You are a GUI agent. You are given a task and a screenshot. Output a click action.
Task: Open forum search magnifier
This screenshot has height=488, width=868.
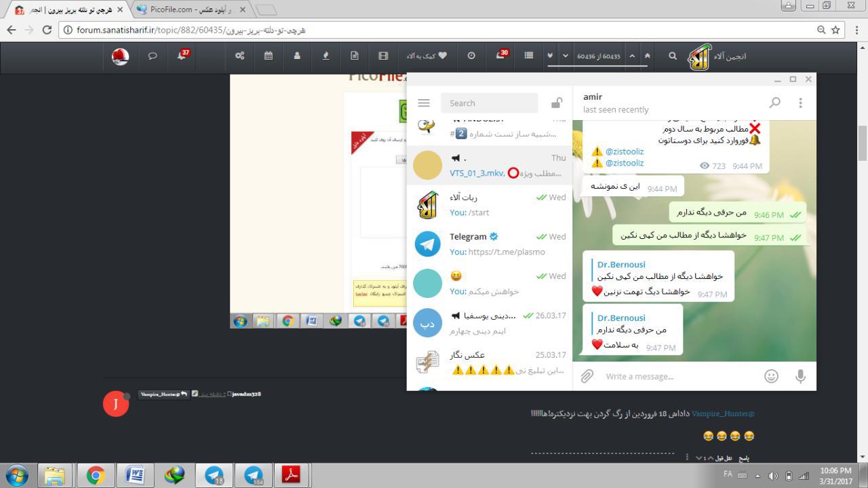point(673,56)
